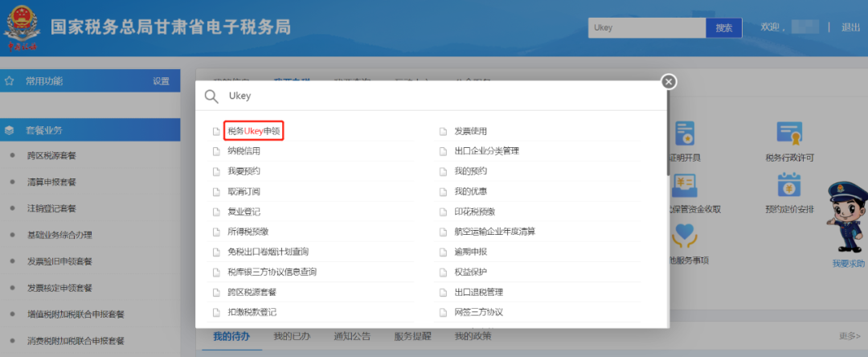
Task: Click the 搜索 button in header
Action: point(724,27)
